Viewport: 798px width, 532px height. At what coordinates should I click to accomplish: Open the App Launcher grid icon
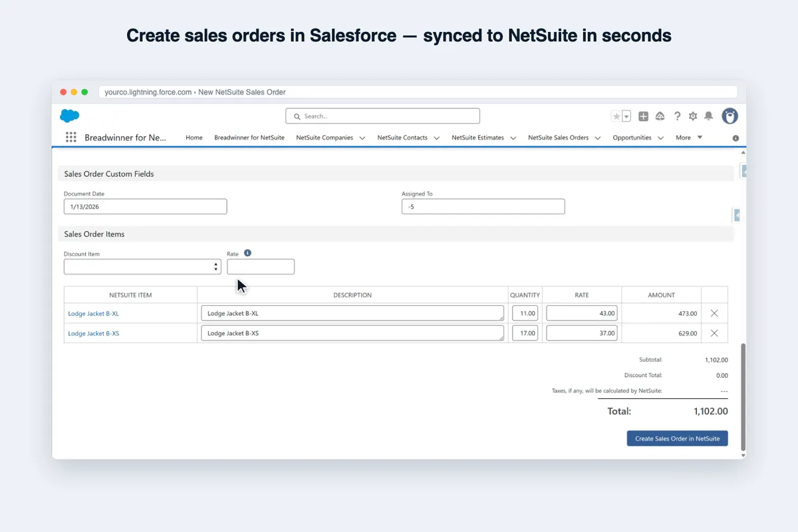point(70,138)
